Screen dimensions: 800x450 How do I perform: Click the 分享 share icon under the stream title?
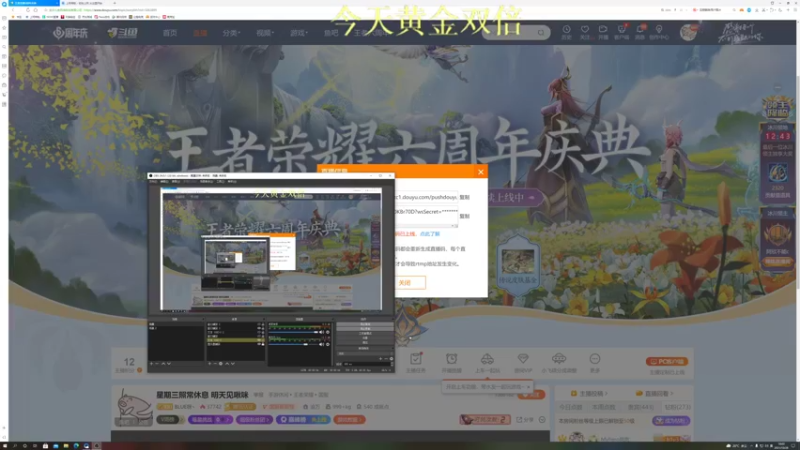click(x=525, y=420)
